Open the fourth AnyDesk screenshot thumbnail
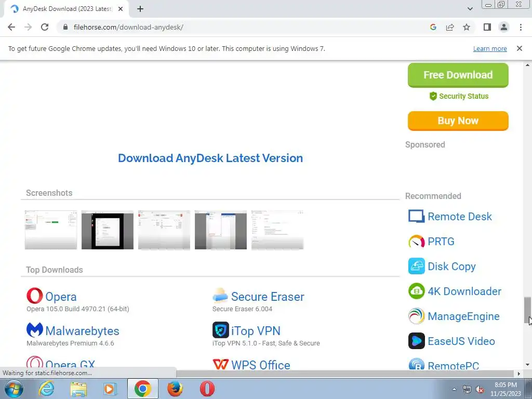The image size is (532, 399). click(221, 230)
